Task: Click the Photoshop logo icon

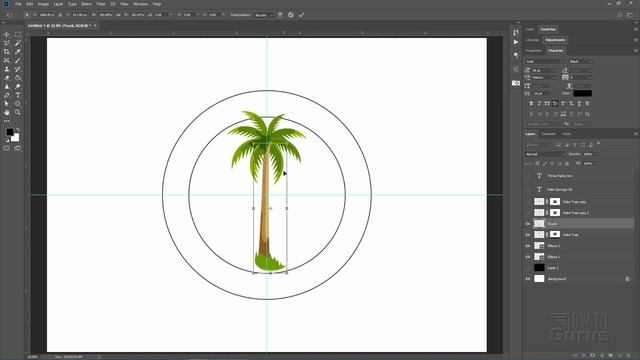Action: [6, 4]
